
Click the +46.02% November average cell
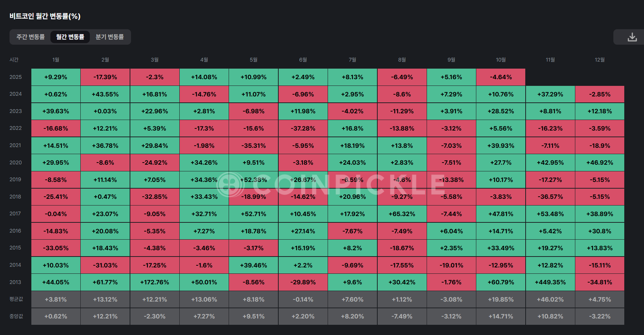click(x=550, y=299)
